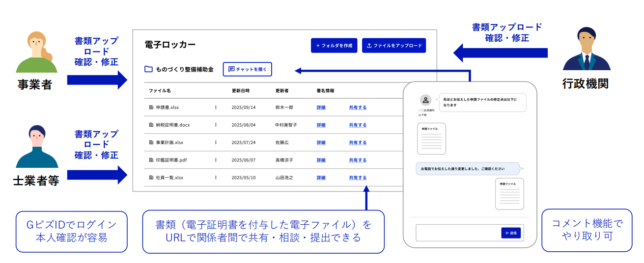Image resolution: width=644 pixels, height=263 pixels.
Task: Click updater name 山田浩之
Action: pos(284,178)
